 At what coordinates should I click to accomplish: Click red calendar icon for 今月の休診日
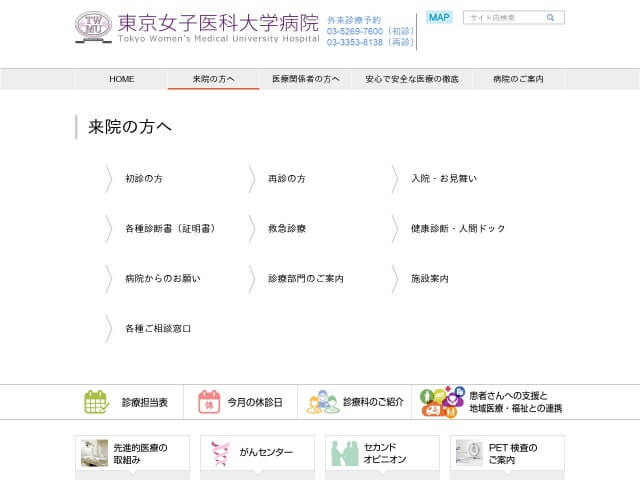coord(209,402)
